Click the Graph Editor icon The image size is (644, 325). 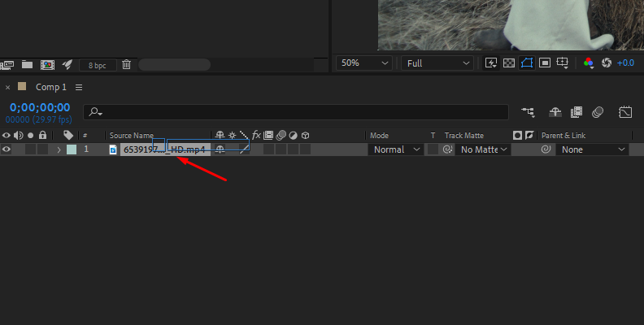point(625,112)
